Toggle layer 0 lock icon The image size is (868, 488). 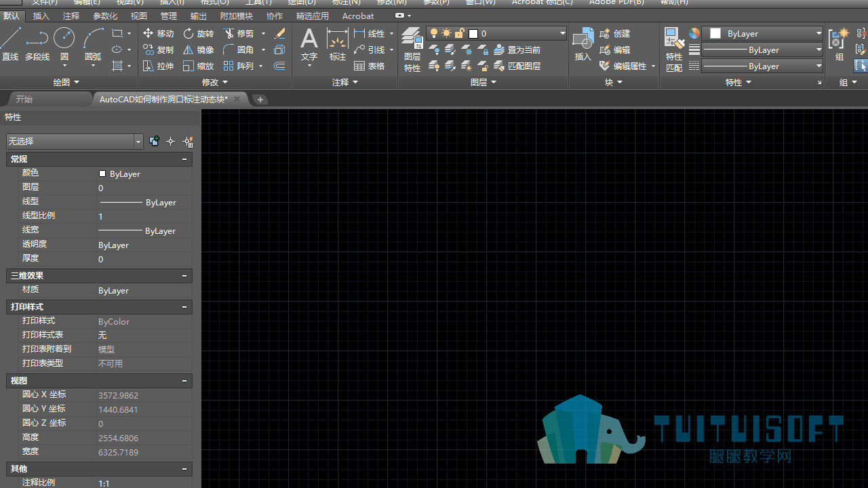(459, 33)
